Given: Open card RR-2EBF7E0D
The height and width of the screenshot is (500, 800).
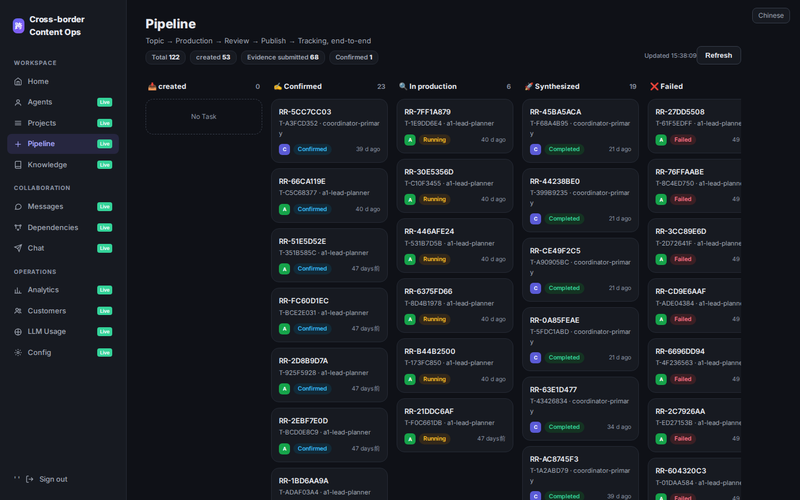Looking at the screenshot, I should pos(329,435).
